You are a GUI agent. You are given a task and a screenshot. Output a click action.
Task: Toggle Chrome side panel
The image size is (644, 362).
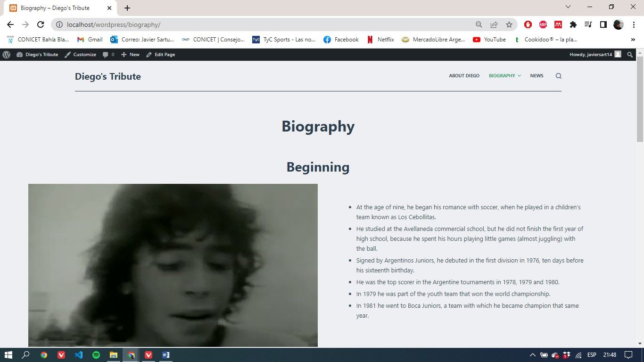point(603,25)
